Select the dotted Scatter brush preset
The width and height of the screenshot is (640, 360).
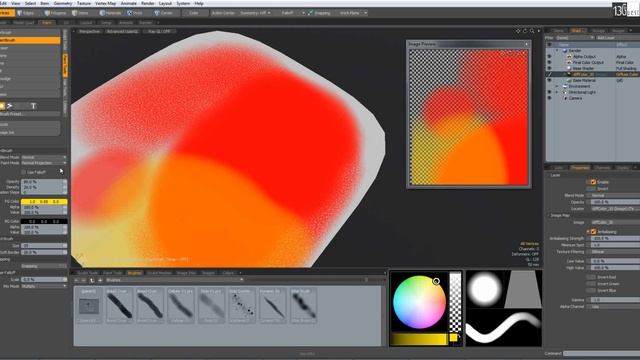point(242,306)
